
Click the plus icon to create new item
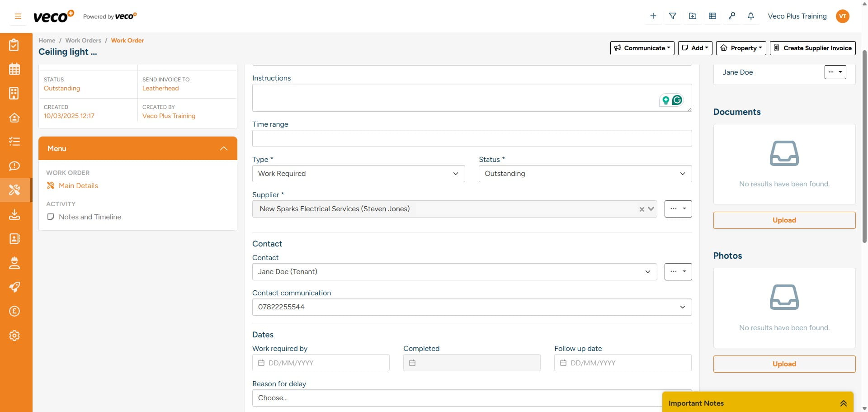click(653, 16)
